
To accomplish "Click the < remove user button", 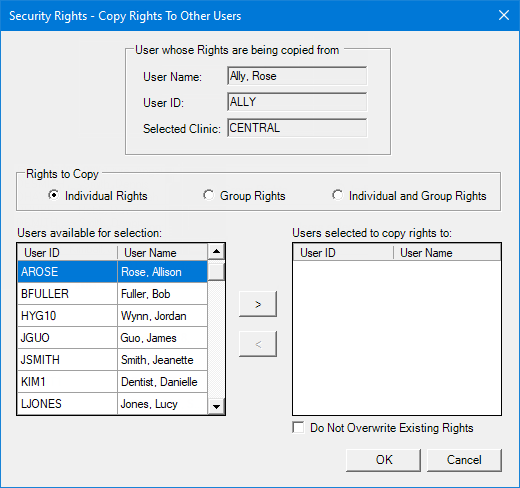I will point(258,344).
